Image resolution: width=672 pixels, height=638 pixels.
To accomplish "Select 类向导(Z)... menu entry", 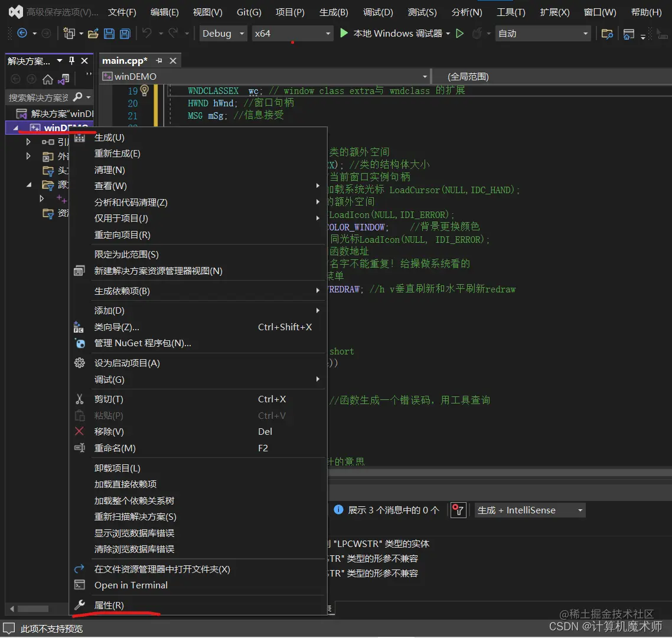I will (x=198, y=327).
